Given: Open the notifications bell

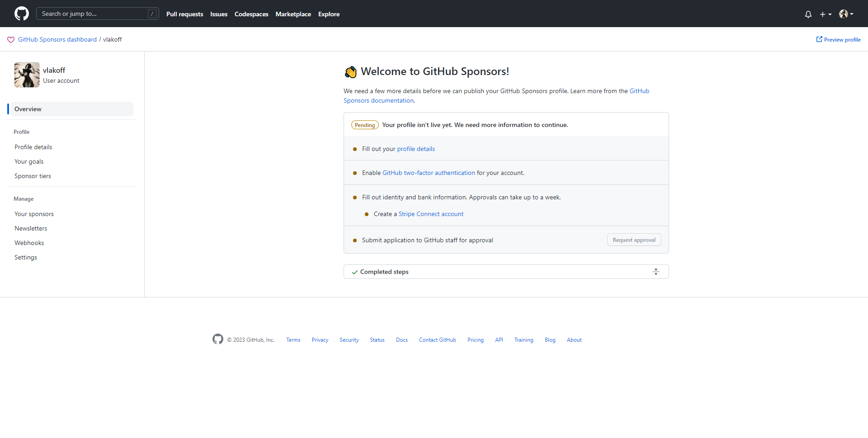Looking at the screenshot, I should [x=808, y=14].
